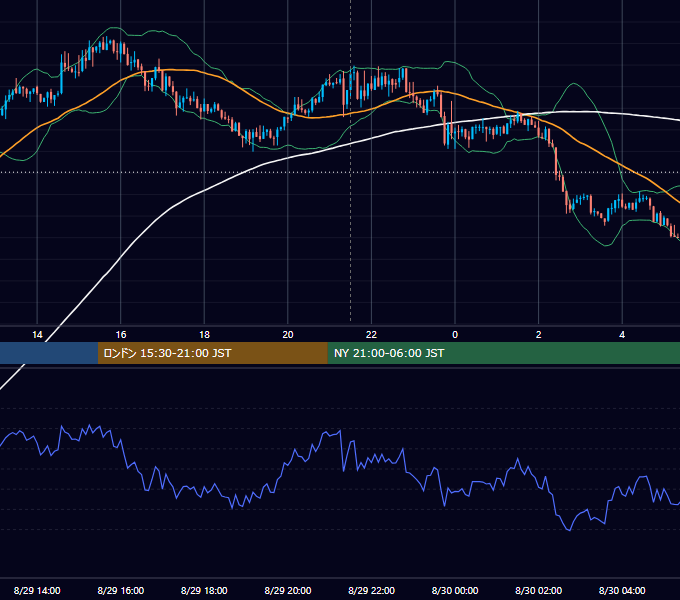Click the 8/30 04:00 date label
Viewport: 680px width, 600px height.
pos(622,590)
